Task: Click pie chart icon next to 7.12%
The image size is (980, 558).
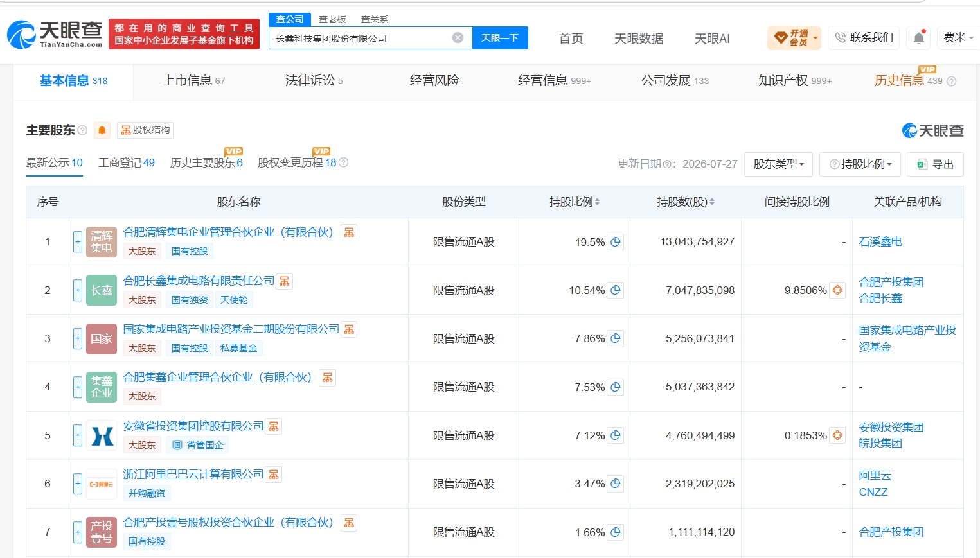Action: (x=616, y=435)
